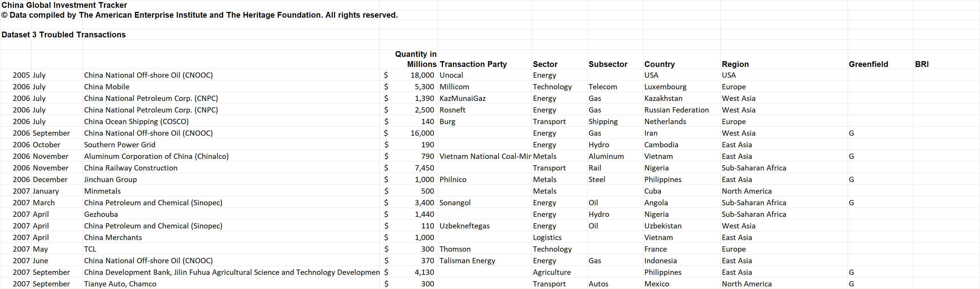Viewport: 980px width, 289px height.
Task: Click the "Unocal" transaction party cell
Action: [451, 75]
